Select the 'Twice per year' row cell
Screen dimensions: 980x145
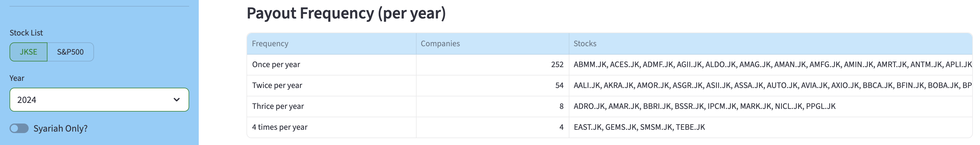point(277,86)
